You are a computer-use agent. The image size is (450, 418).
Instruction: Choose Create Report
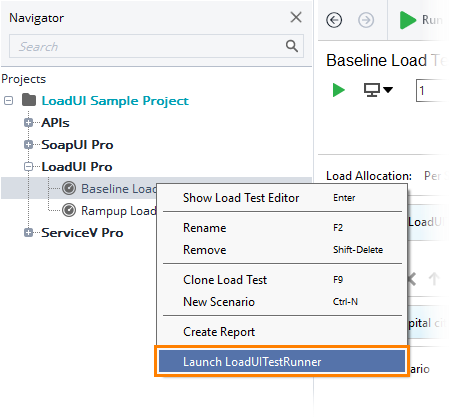point(282,332)
